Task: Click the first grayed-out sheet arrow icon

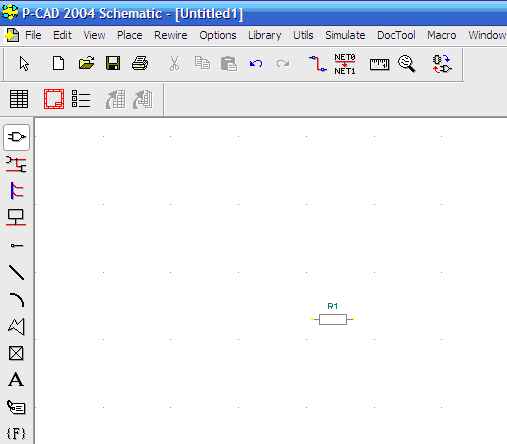Action: [x=115, y=99]
